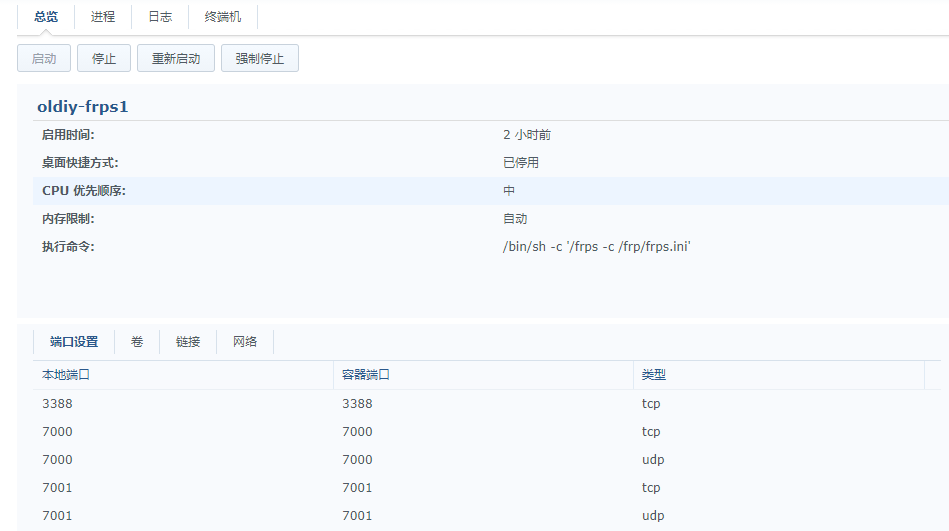Select the 已停用 value
This screenshot has height=531, width=949.
520,163
